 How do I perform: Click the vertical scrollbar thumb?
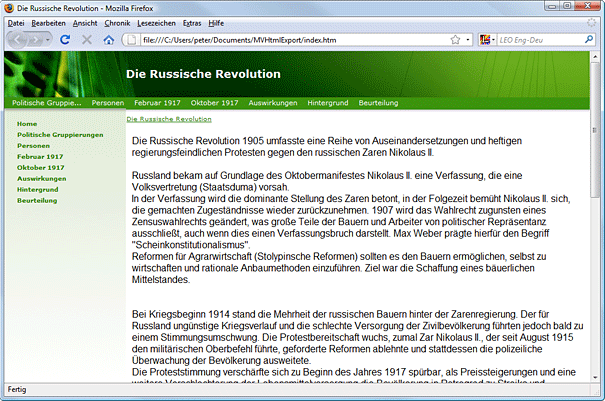[595, 130]
